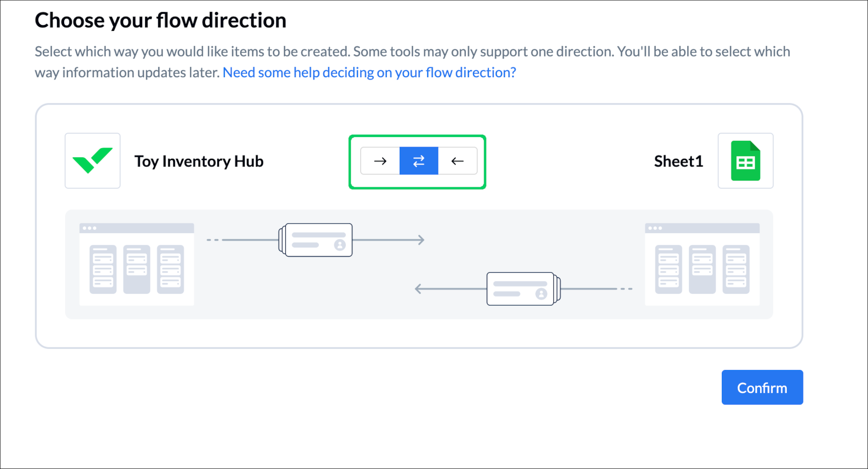Click the Wrike checkmark logo icon
The height and width of the screenshot is (469, 868).
coord(93,161)
